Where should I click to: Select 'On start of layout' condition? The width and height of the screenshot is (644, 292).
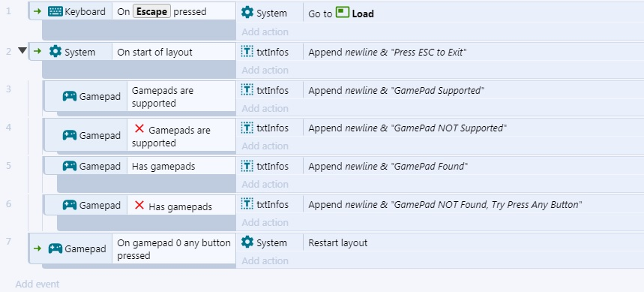coord(174,52)
